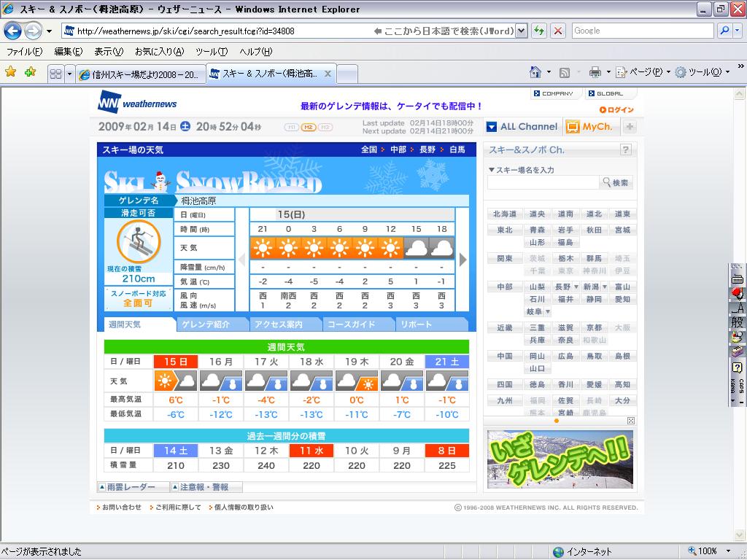Click the small expand icon above banner
747x560 pixels.
pos(631,421)
